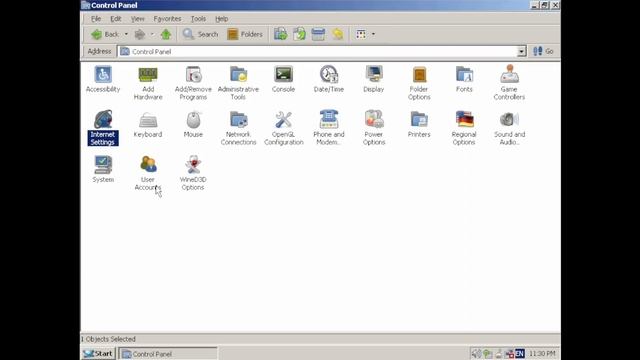Click Control Panel taskbar button

pos(168,354)
